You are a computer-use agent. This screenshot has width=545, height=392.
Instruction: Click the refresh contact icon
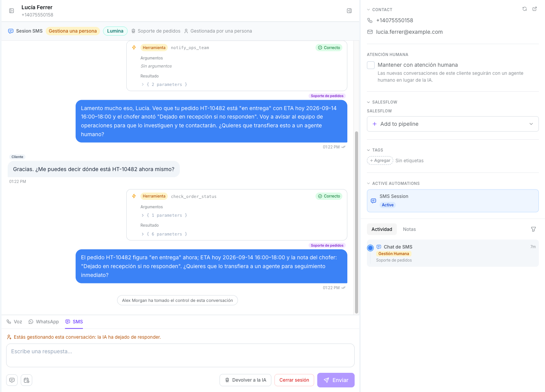coord(525,9)
